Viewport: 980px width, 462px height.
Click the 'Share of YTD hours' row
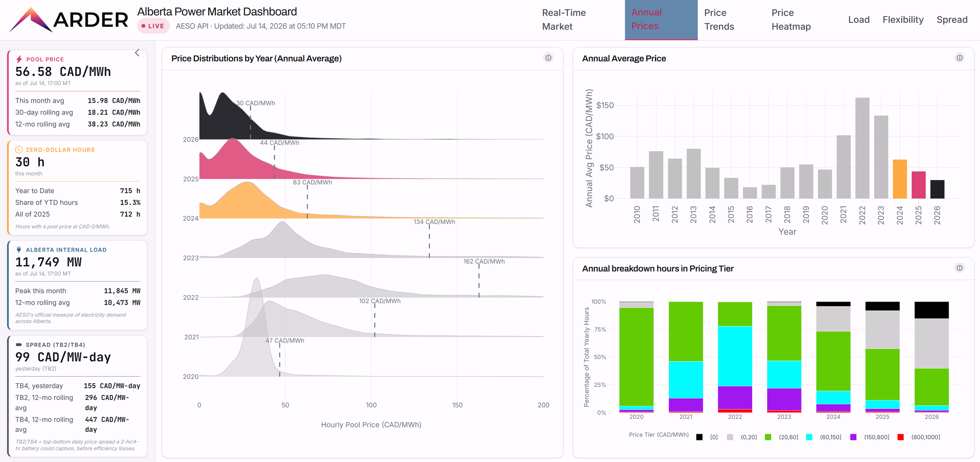point(78,202)
